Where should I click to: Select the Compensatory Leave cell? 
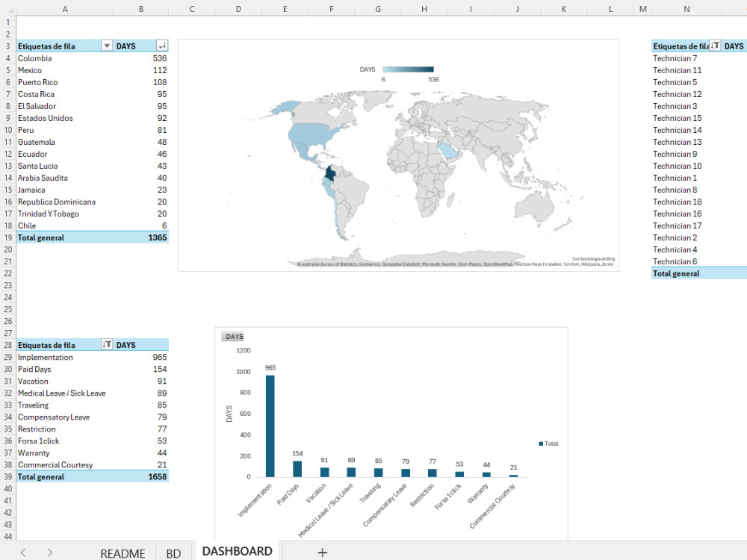[x=65, y=417]
